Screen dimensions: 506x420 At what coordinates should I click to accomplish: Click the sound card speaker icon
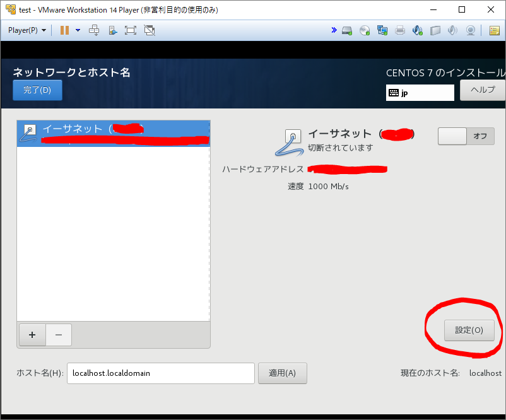(453, 31)
